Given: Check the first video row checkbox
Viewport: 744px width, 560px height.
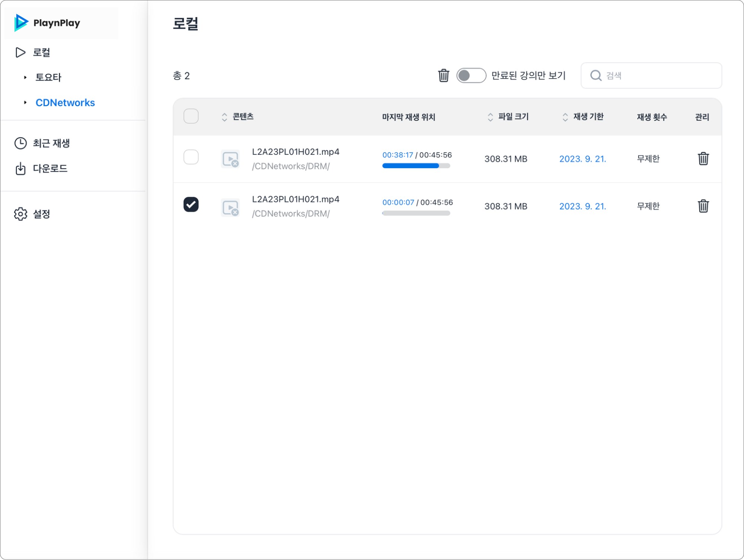Looking at the screenshot, I should coord(191,157).
